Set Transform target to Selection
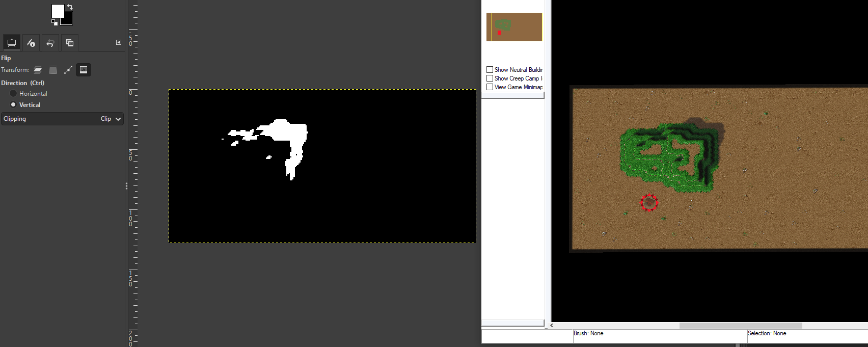Image resolution: width=868 pixels, height=347 pixels. click(x=53, y=70)
